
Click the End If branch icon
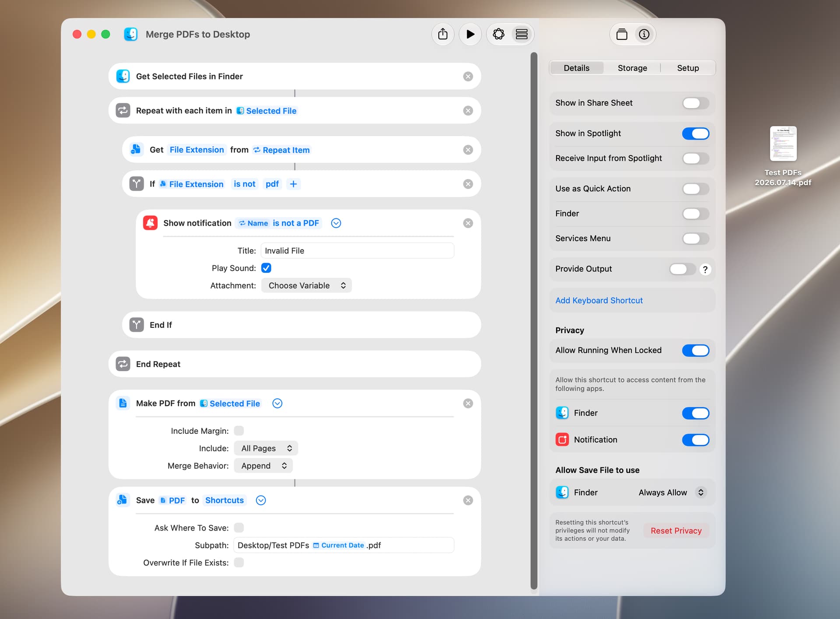[136, 325]
